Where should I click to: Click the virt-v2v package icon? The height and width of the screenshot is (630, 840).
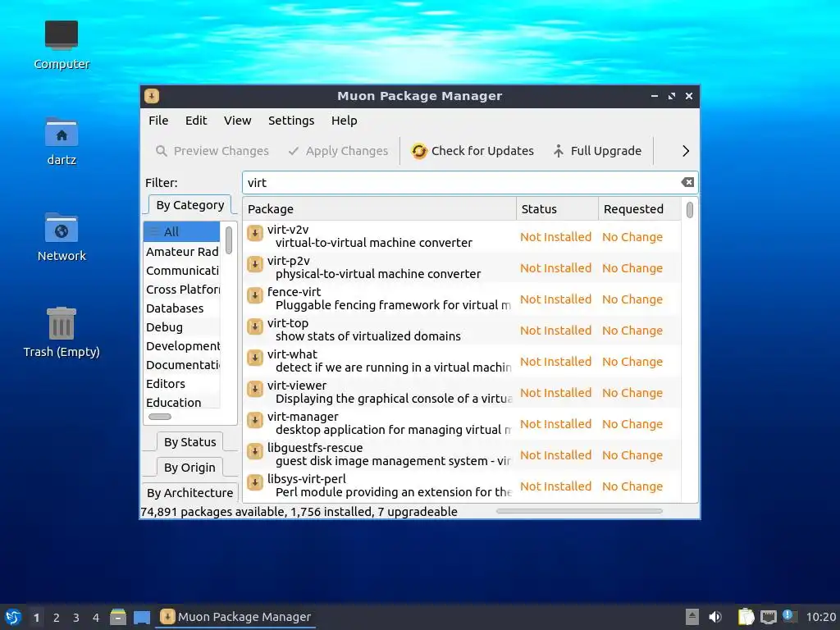click(255, 233)
